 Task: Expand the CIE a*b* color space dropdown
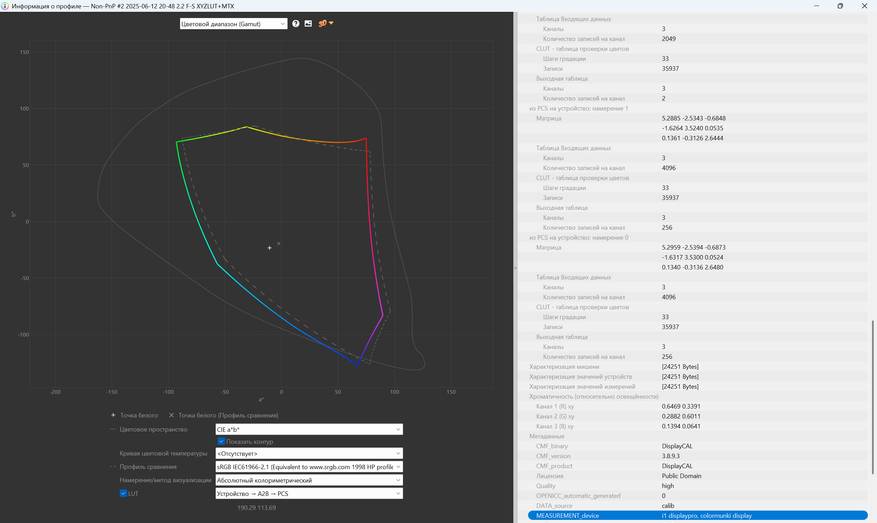click(309, 429)
